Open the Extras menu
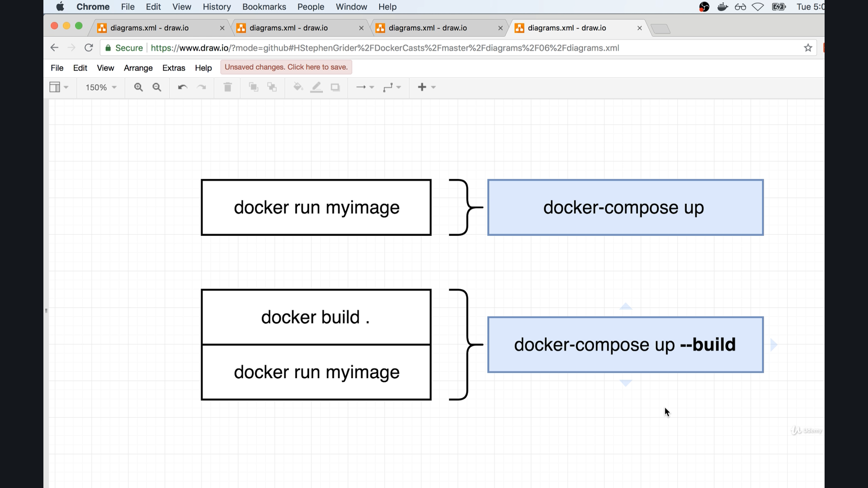Viewport: 868px width, 488px height. point(174,68)
